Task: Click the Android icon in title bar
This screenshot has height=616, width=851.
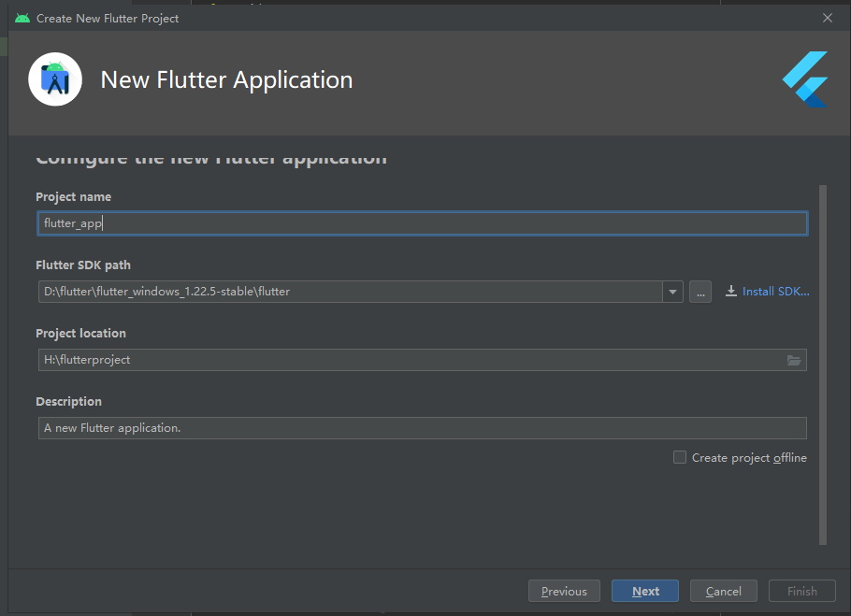Action: [x=22, y=19]
